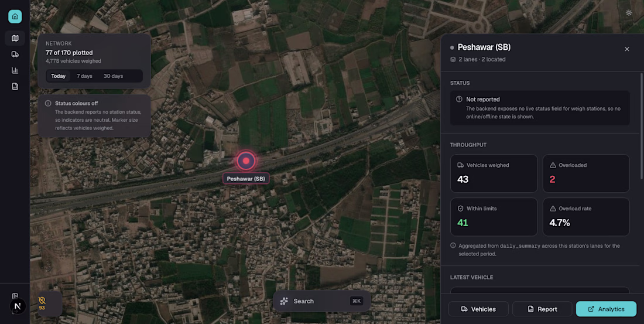The width and height of the screenshot is (644, 324).
Task: Switch period to 7 days
Action: point(85,76)
